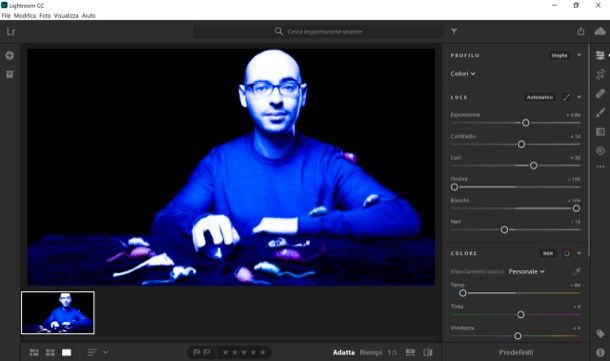Open the Edit sliders panel icon
The width and height of the screenshot is (610, 361).
[x=600, y=56]
